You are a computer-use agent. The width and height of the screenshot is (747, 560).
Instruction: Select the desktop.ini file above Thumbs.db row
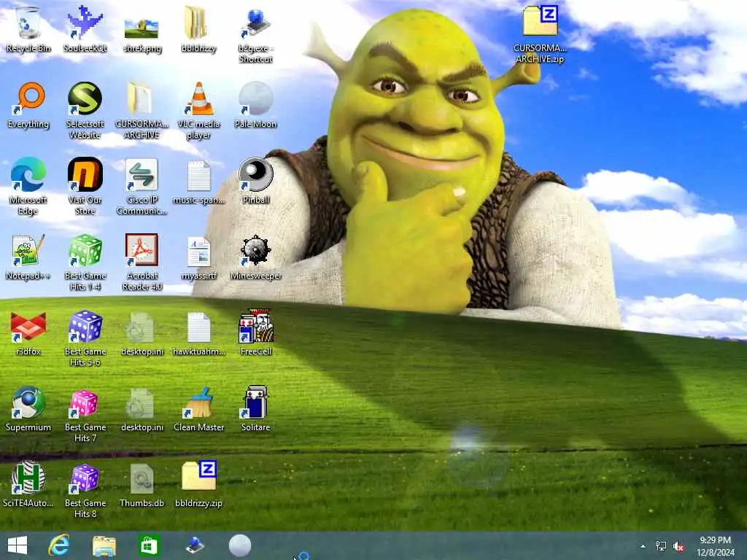pos(142,408)
